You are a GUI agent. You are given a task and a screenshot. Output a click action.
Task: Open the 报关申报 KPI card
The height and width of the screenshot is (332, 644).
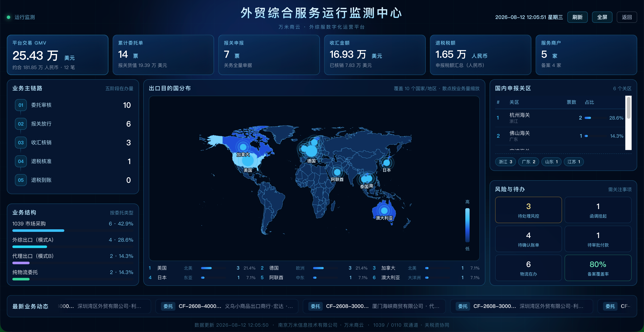click(x=269, y=55)
